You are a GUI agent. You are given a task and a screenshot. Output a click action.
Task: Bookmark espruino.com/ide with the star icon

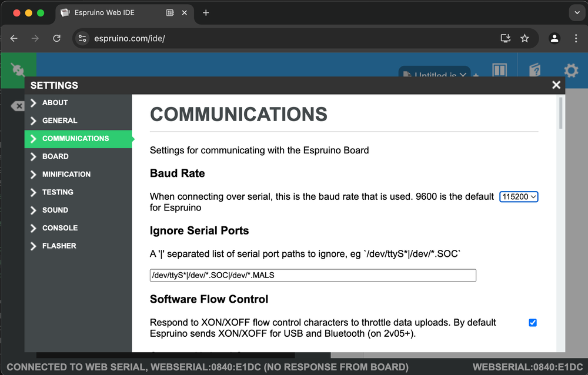click(x=524, y=38)
